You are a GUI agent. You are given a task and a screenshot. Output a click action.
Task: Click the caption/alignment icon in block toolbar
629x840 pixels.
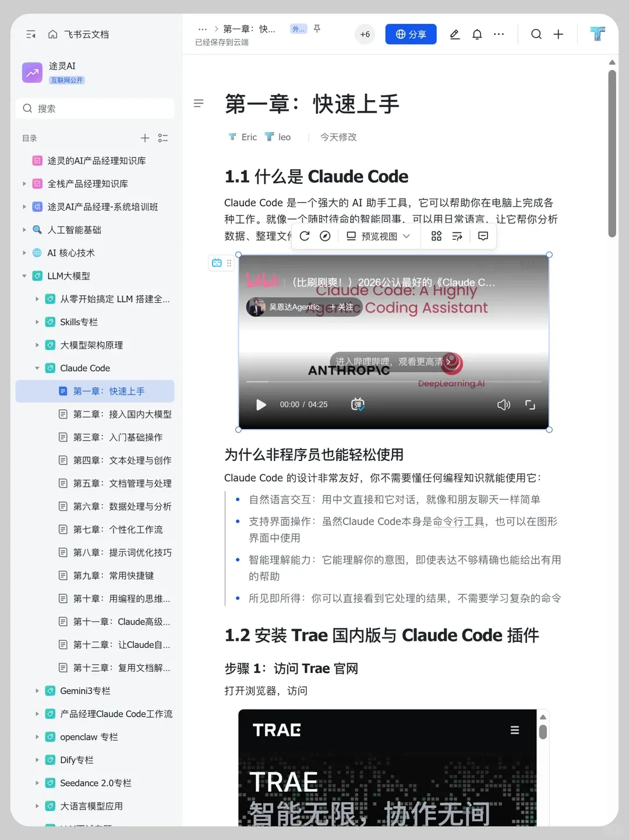point(457,236)
